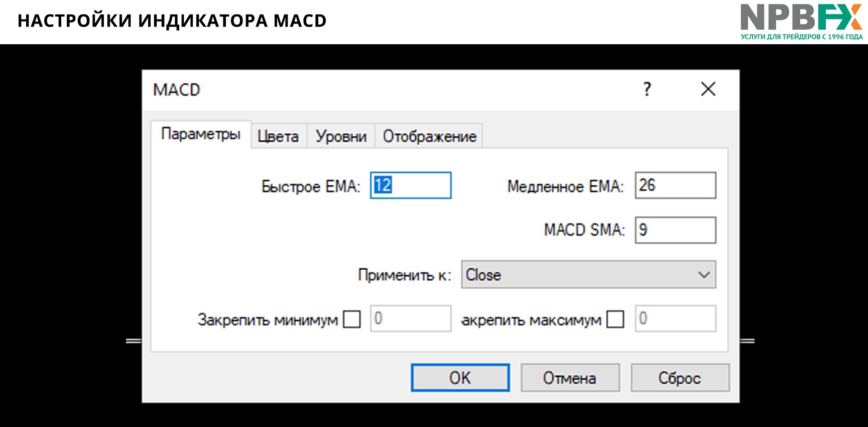Switch to the Цвета tab
Screen dimensions: 868x427
click(x=278, y=136)
